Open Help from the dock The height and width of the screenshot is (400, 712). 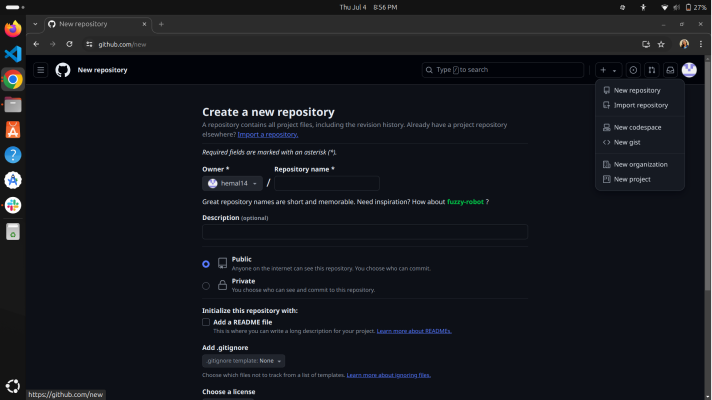[13, 155]
